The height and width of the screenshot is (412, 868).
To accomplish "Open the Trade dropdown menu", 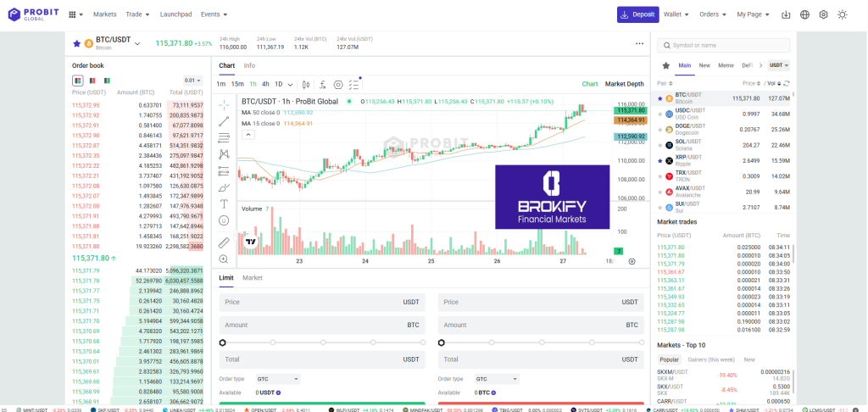I will 138,14.
